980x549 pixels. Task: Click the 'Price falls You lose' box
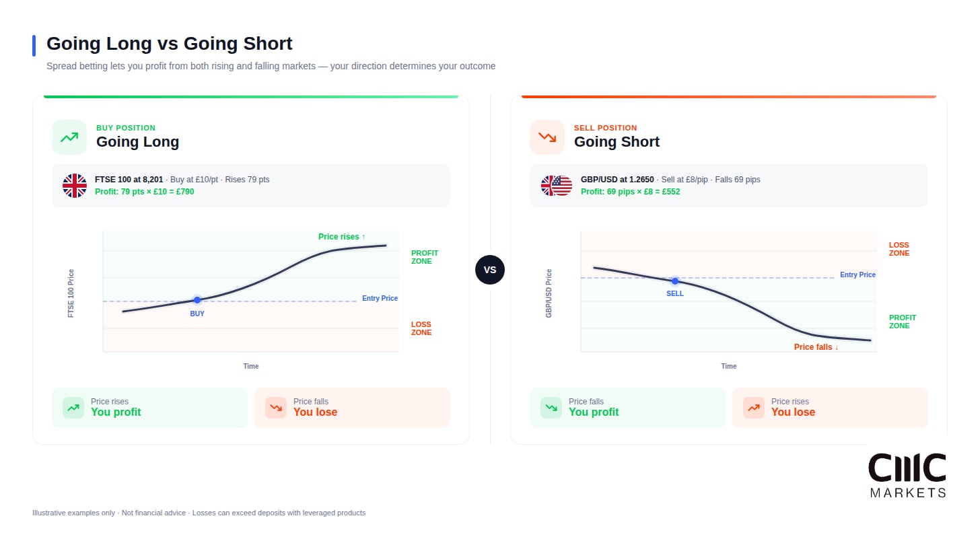pyautogui.click(x=352, y=408)
